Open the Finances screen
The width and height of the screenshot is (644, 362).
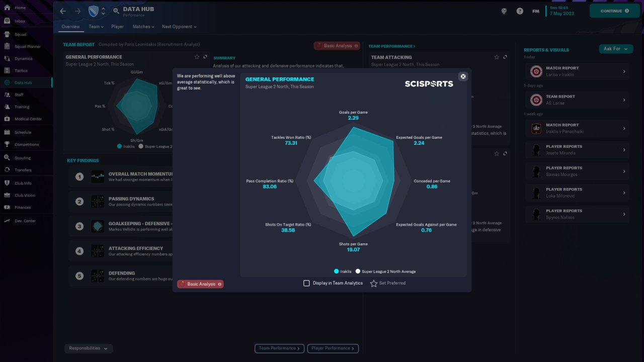coord(26,208)
